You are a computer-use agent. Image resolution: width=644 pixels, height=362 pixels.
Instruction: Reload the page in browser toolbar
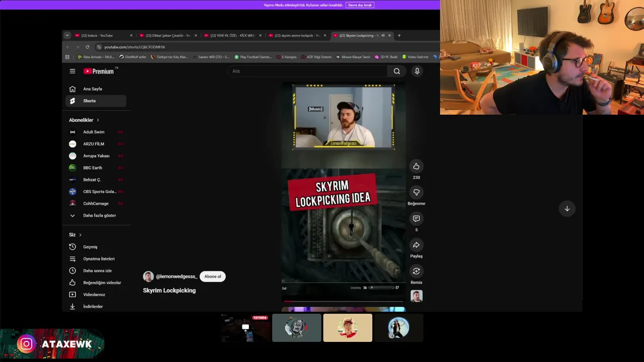pos(87,47)
